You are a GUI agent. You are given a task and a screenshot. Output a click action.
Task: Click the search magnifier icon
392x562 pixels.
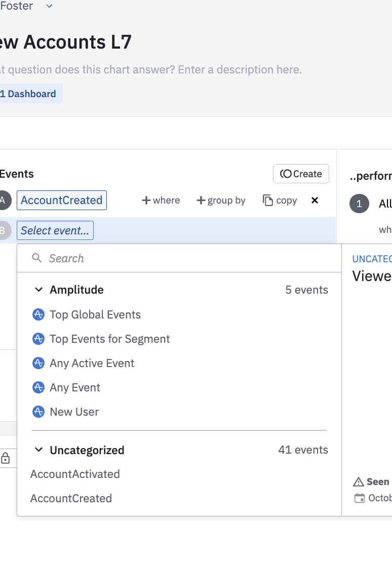click(x=36, y=258)
